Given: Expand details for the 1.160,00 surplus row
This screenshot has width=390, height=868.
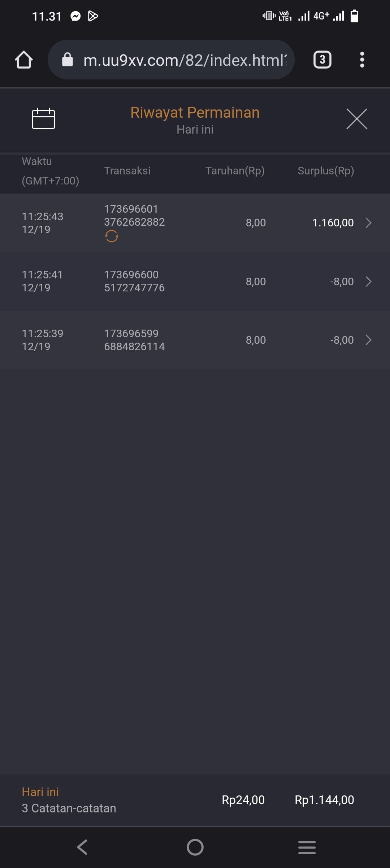Looking at the screenshot, I should (x=368, y=223).
